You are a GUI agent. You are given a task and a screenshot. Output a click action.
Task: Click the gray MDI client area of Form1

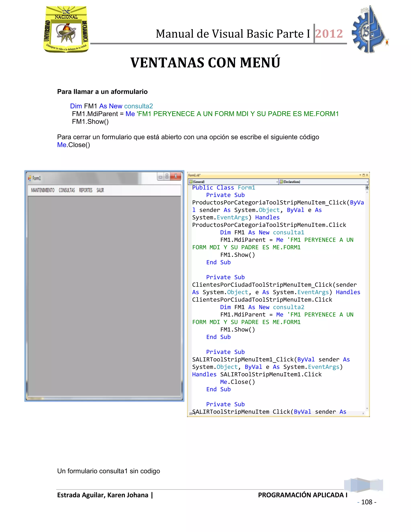104,296
